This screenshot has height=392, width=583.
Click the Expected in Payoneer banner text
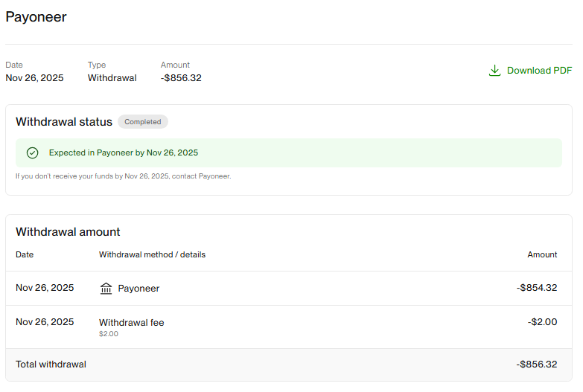(124, 152)
